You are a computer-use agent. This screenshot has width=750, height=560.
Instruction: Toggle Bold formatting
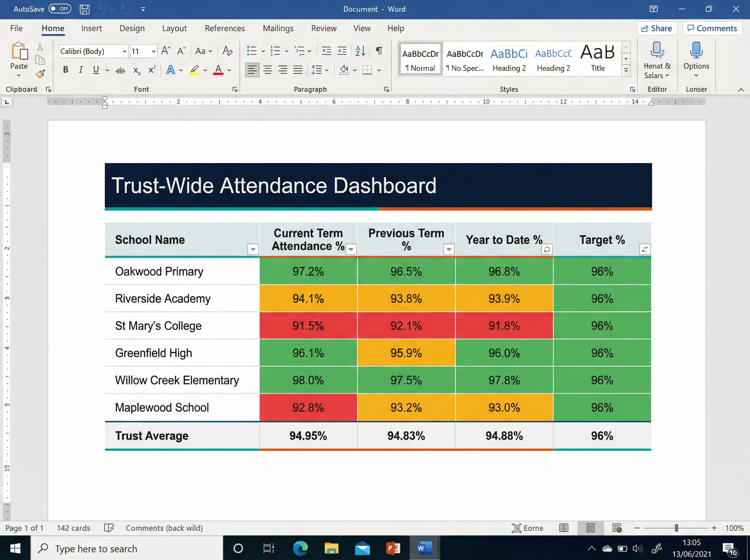pos(65,69)
